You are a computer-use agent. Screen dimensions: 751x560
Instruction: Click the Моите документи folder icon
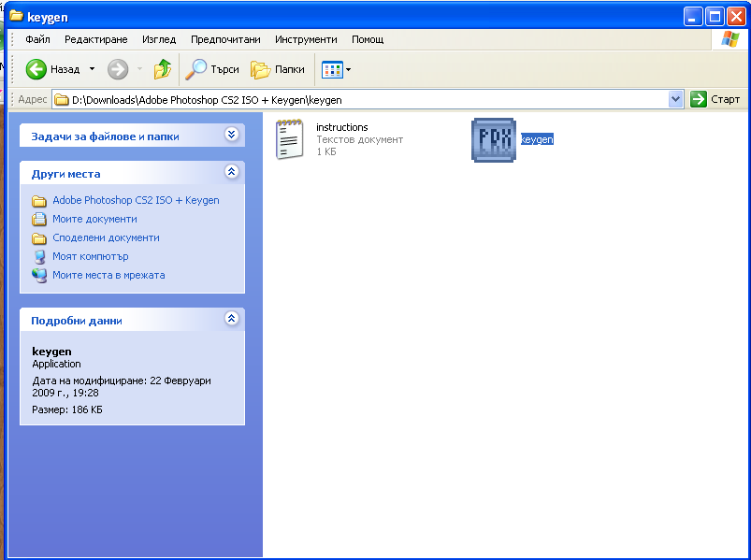click(x=39, y=219)
